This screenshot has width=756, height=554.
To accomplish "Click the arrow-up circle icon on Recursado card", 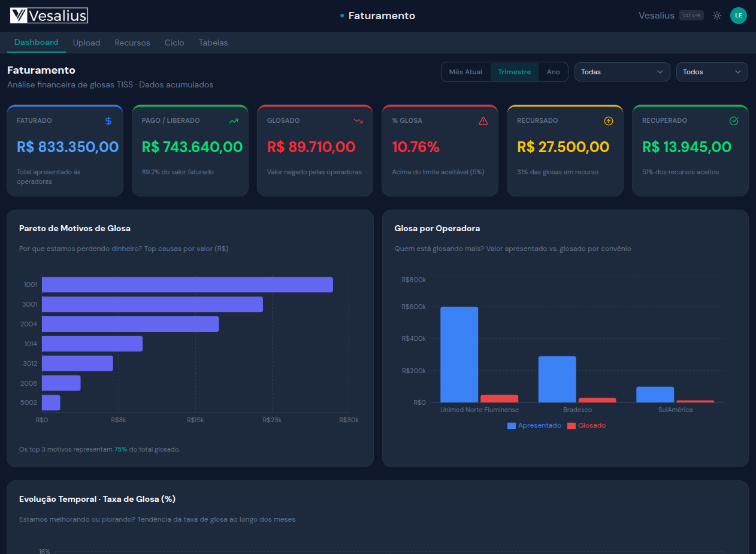I will pos(609,120).
